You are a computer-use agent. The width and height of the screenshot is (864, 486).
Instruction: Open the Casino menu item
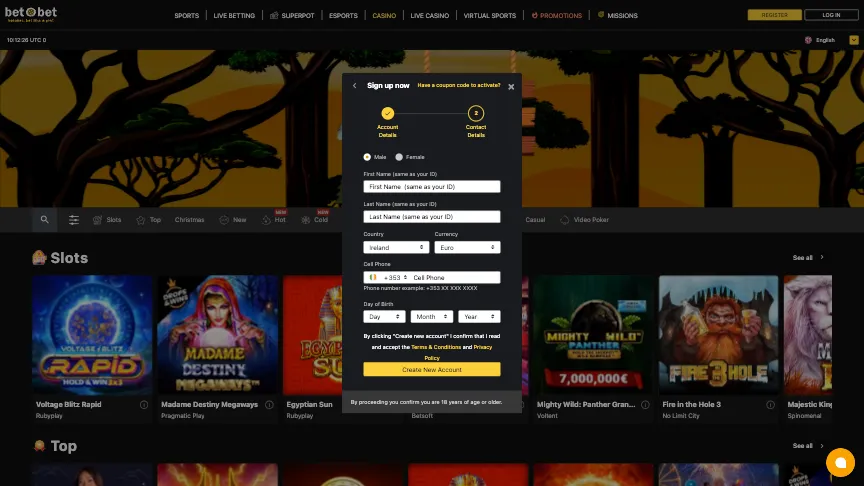[384, 15]
